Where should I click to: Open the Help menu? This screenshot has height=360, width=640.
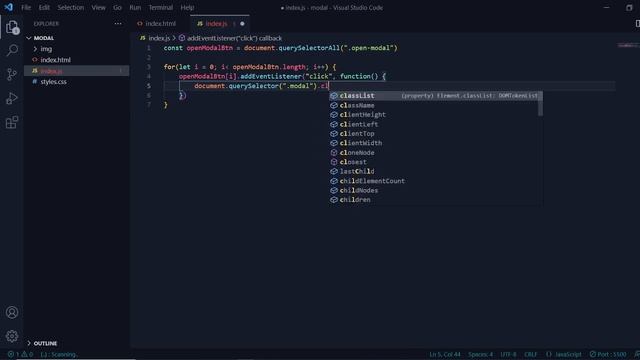187,7
